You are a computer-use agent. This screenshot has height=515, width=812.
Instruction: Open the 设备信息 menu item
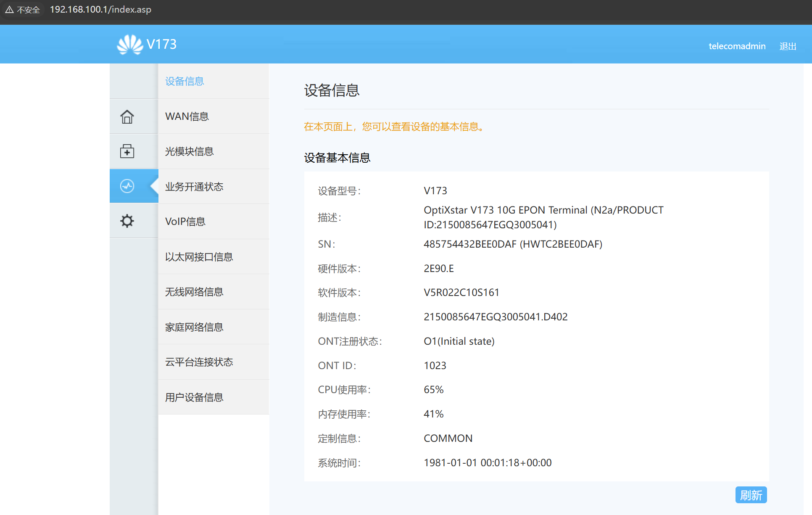click(x=185, y=81)
